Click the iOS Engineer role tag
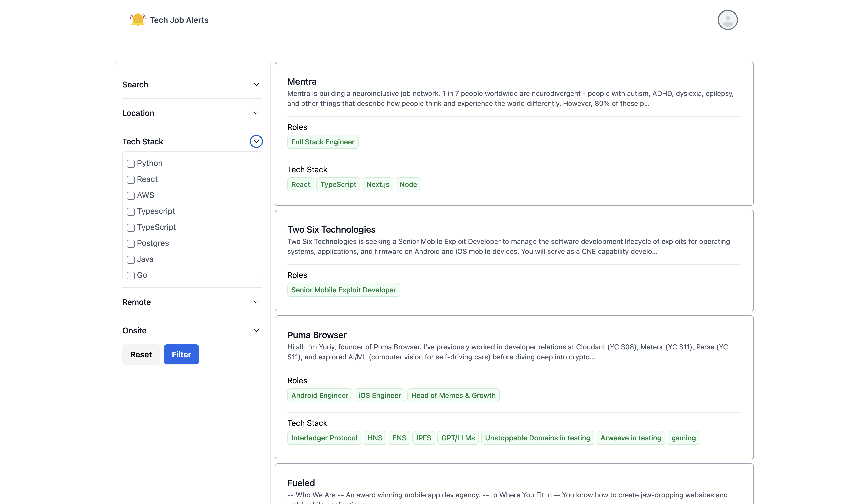 (x=380, y=395)
